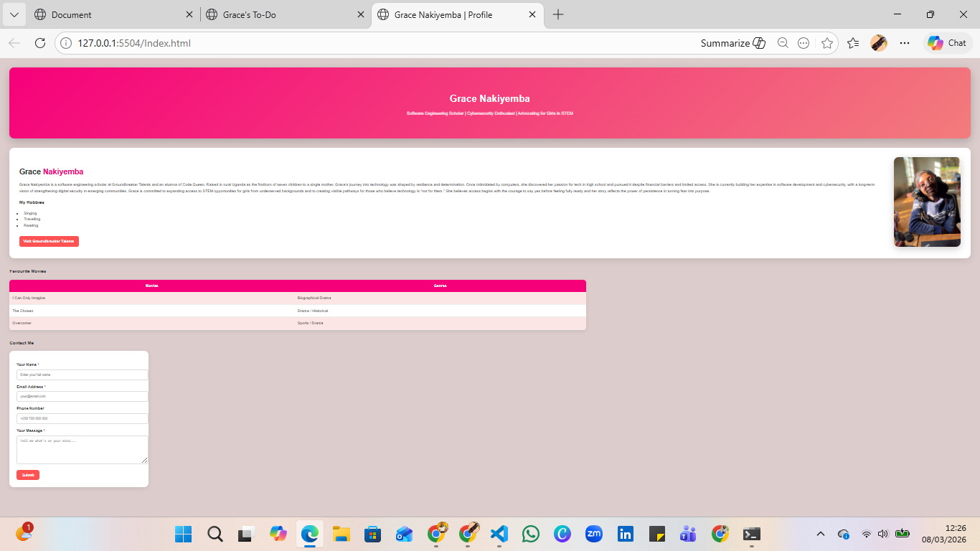980x551 pixels.
Task: Show hidden system tray icons chevron
Action: [x=821, y=534]
